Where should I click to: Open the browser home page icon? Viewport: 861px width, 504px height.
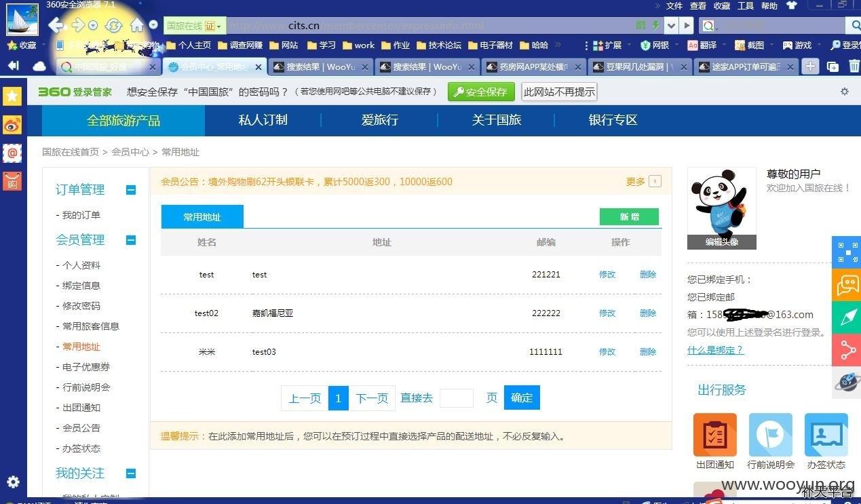coord(137,26)
